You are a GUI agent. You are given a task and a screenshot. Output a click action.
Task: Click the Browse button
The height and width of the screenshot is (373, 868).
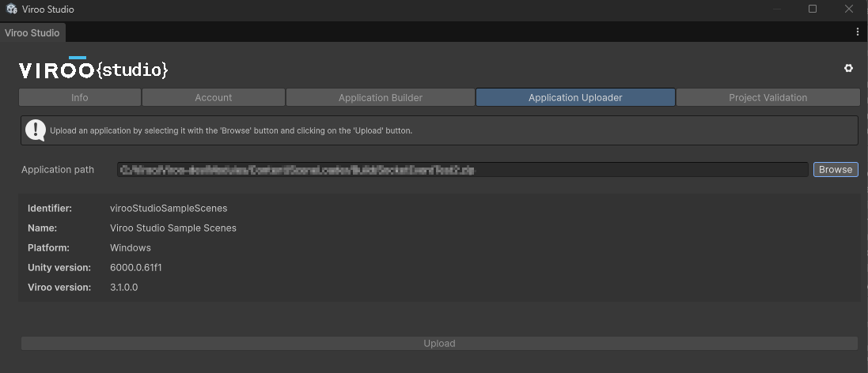point(836,170)
